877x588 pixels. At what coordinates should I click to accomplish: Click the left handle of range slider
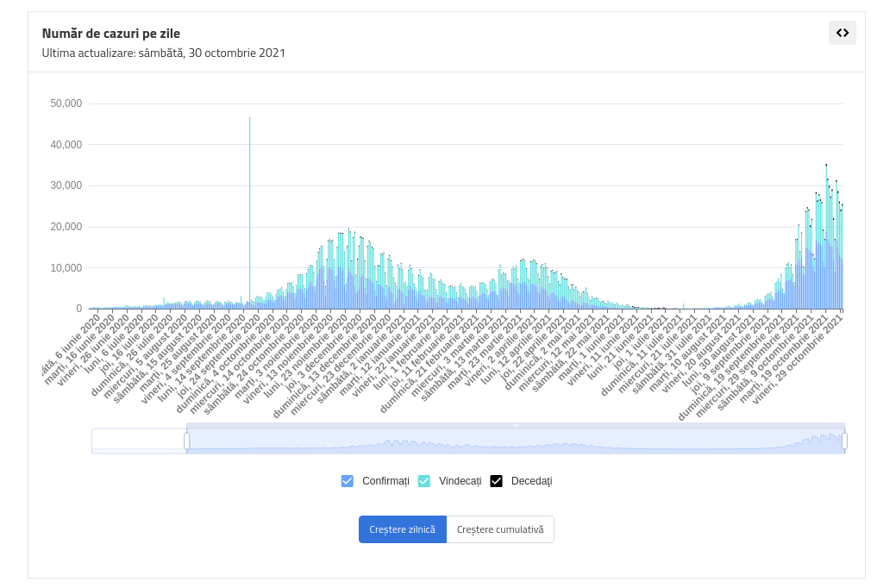tap(186, 441)
